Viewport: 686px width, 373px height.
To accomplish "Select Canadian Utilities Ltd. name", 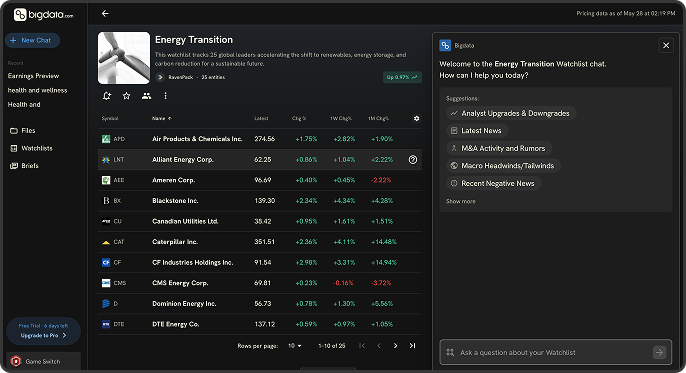I will pos(186,221).
